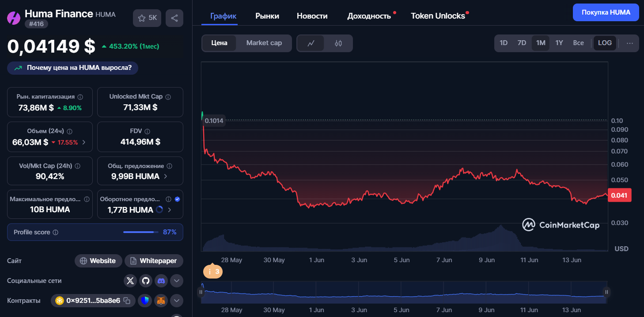Toggle LOG scale on the chart
The image size is (644, 317).
pos(605,43)
